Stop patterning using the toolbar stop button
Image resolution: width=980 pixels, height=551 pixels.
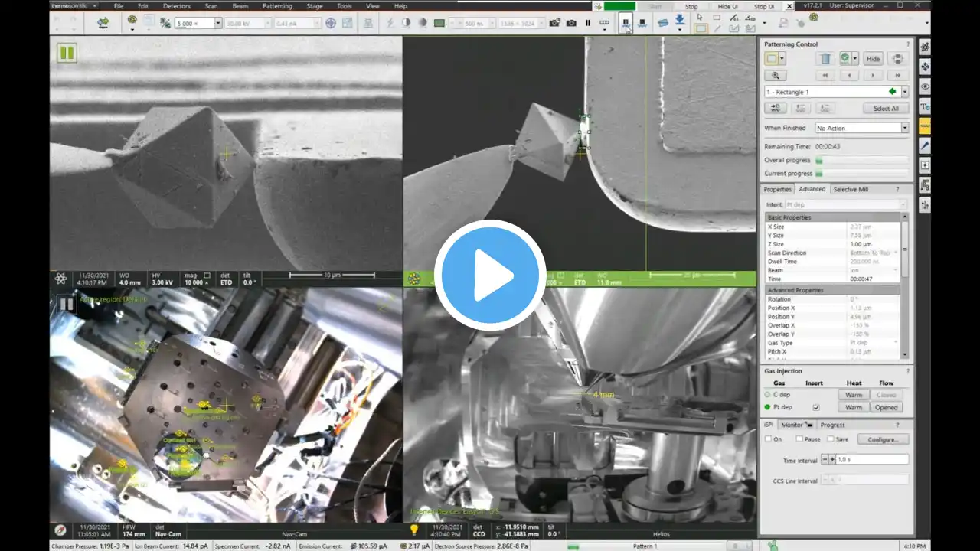(x=642, y=23)
